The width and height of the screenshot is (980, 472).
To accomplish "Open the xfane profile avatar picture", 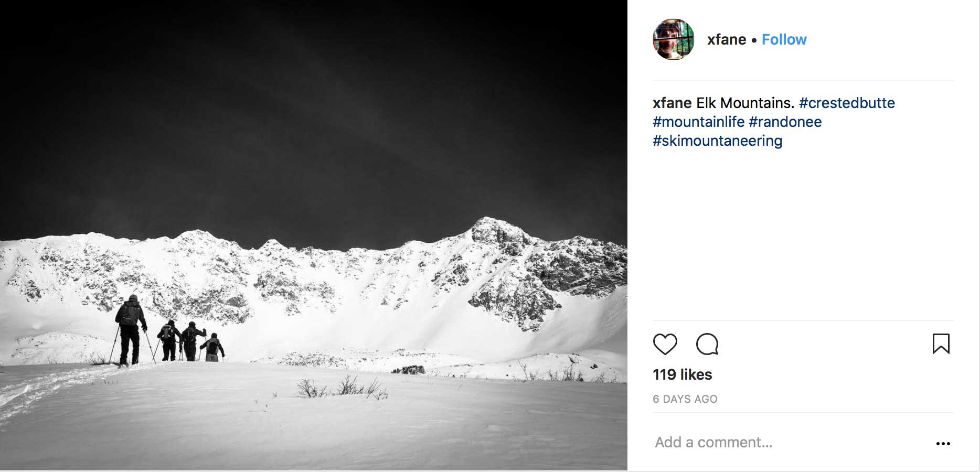I will [673, 39].
